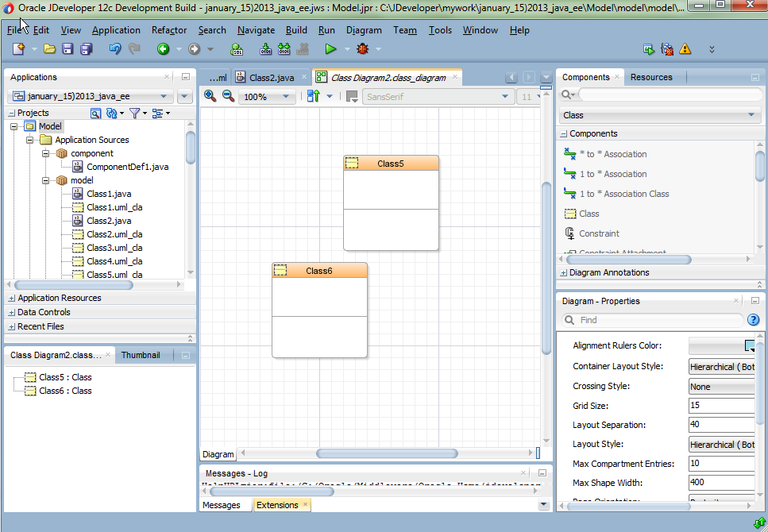768x532 pixels.
Task: Open the Tools menu
Action: click(x=440, y=30)
